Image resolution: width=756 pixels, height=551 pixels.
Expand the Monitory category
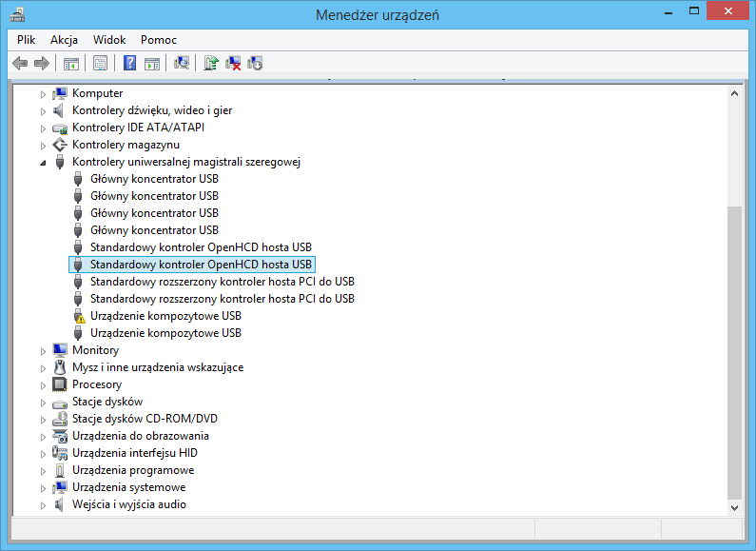(43, 351)
